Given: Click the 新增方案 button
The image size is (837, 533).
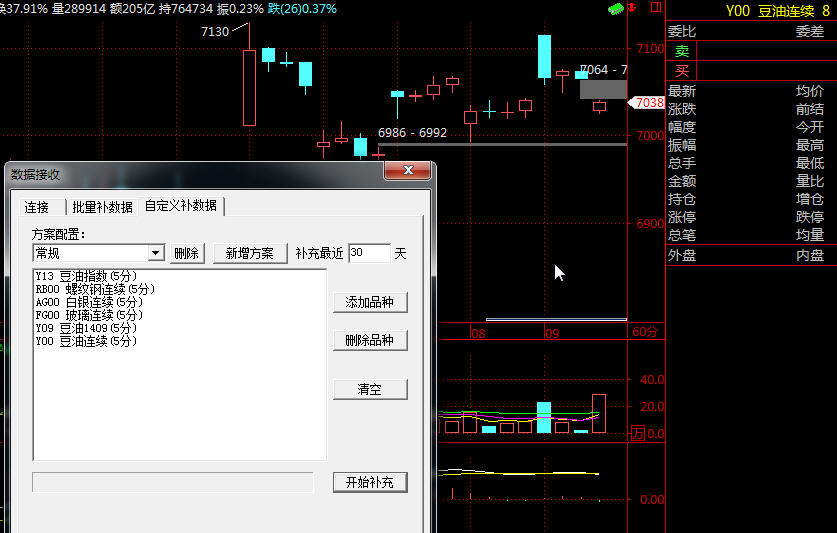Looking at the screenshot, I should click(249, 253).
